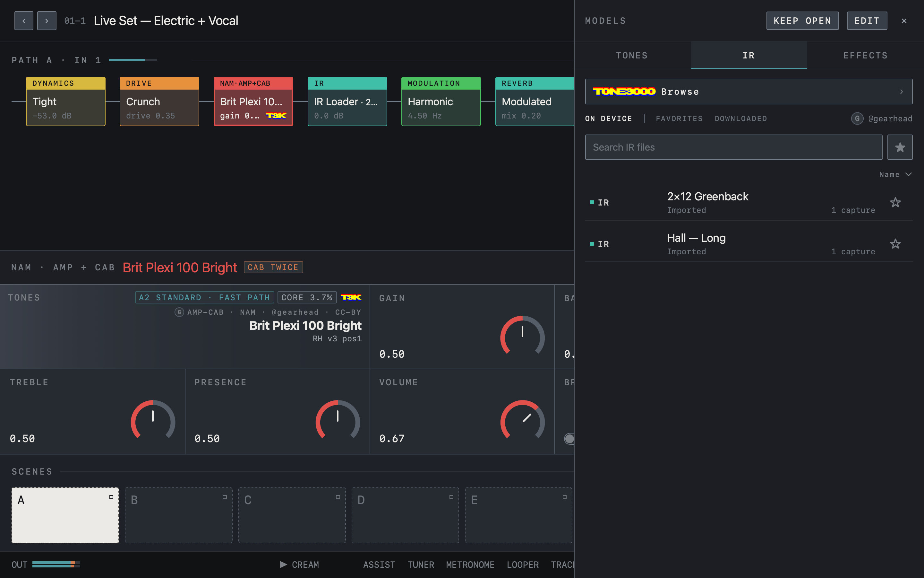Screen dimensions: 924x578
Task: Select the Modulation Harmonic block
Action: 441,101
